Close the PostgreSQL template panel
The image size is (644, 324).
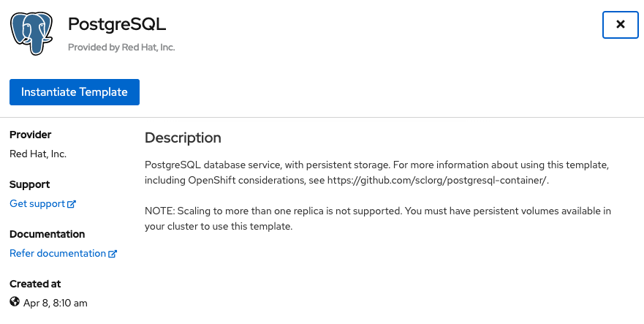tap(620, 25)
